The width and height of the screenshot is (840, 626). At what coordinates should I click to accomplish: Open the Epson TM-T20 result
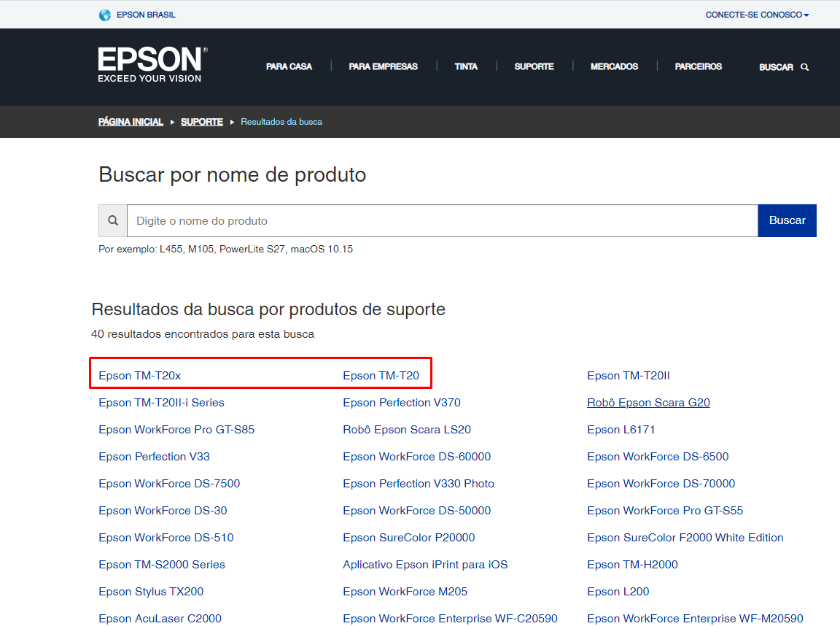381,376
